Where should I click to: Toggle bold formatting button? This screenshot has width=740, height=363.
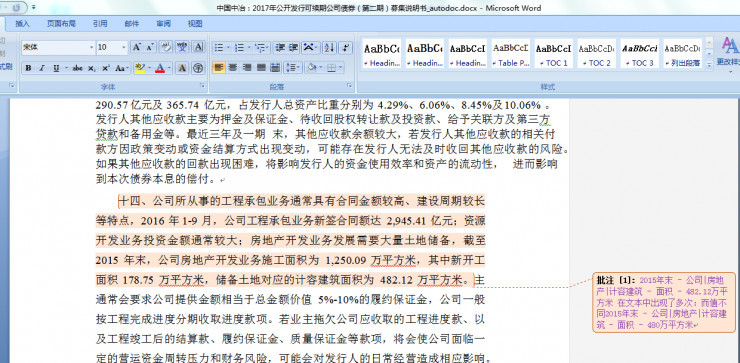tap(28, 68)
